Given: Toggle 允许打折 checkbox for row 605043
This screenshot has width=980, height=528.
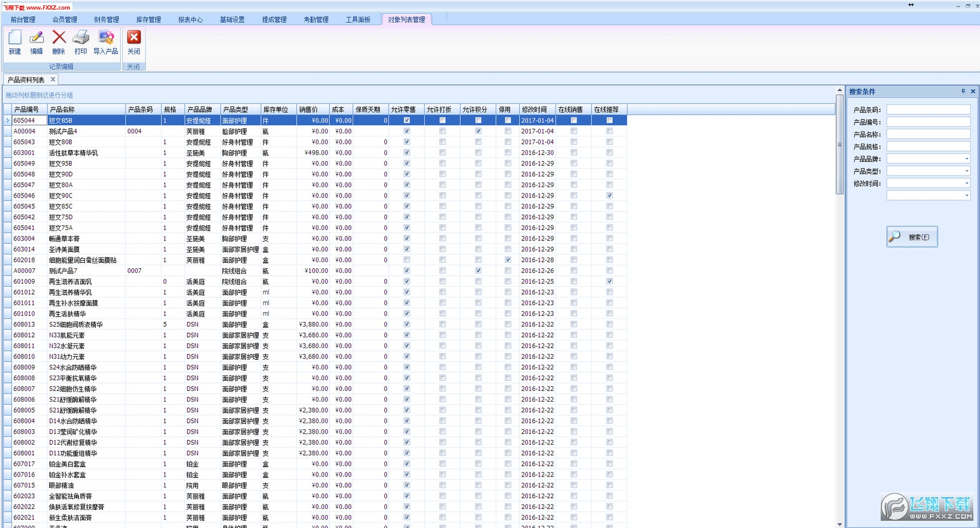Looking at the screenshot, I should (442, 142).
